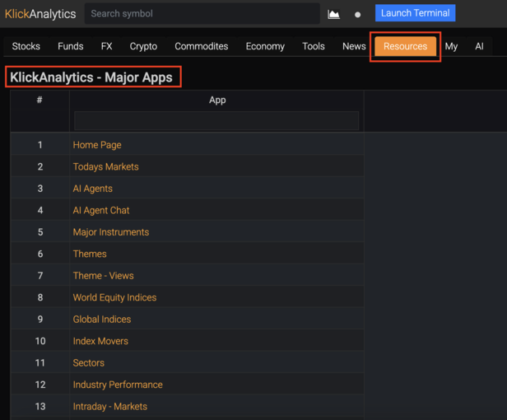Select the Resources tab

tap(405, 47)
